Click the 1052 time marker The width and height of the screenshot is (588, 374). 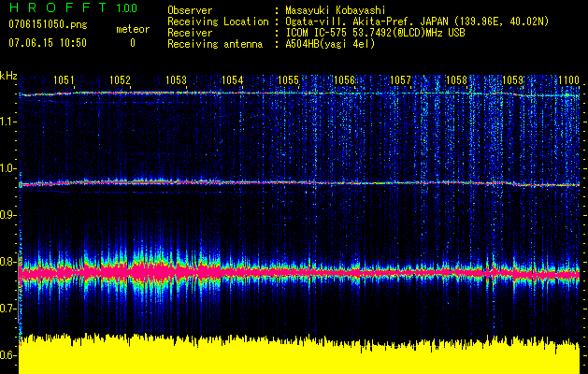tap(120, 79)
